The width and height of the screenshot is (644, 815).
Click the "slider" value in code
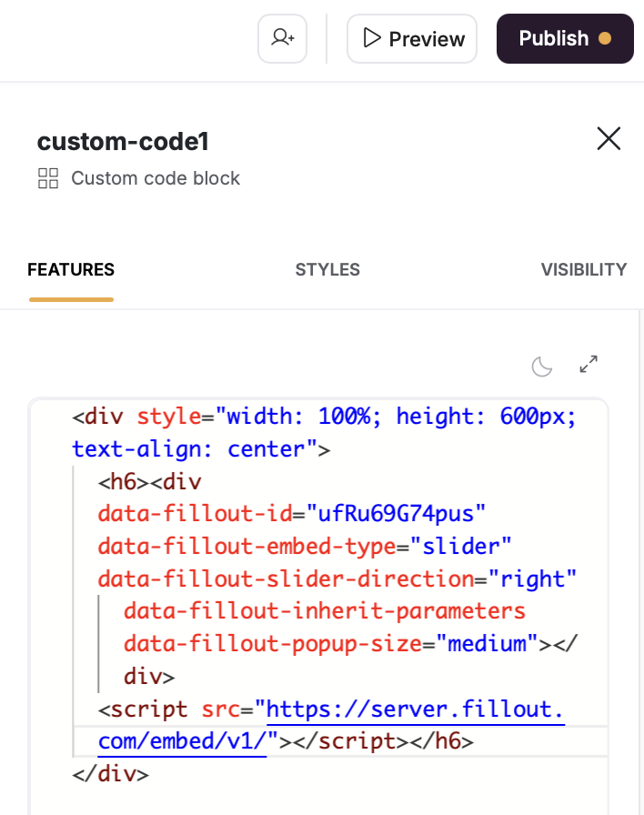460,547
